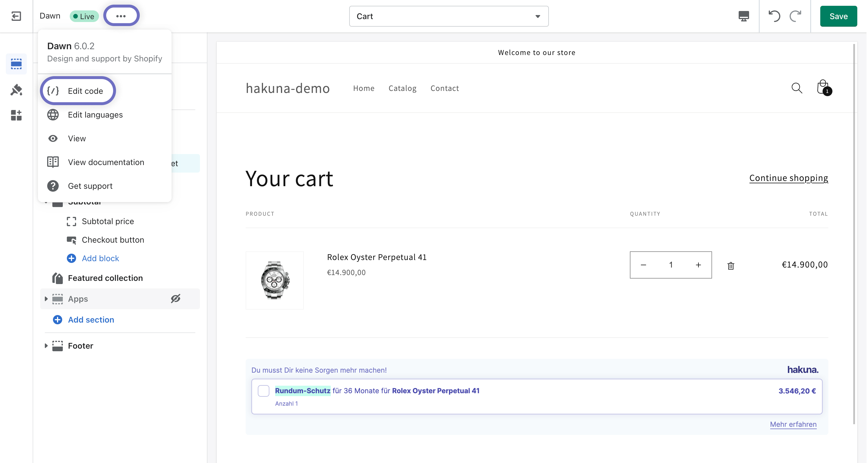868x463 pixels.
Task: Delete Rolex item with trash icon
Action: coord(731,266)
